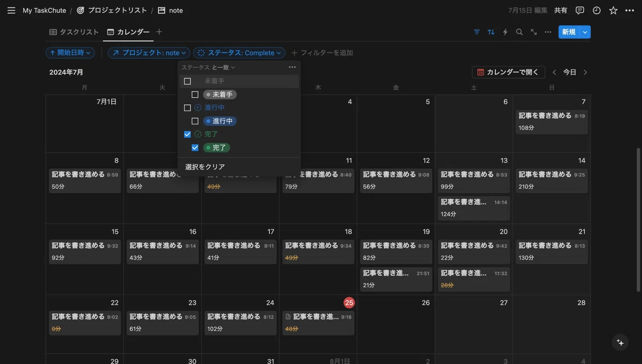This screenshot has height=364, width=642.
Task: Jump to 今日 in calendar
Action: (570, 72)
